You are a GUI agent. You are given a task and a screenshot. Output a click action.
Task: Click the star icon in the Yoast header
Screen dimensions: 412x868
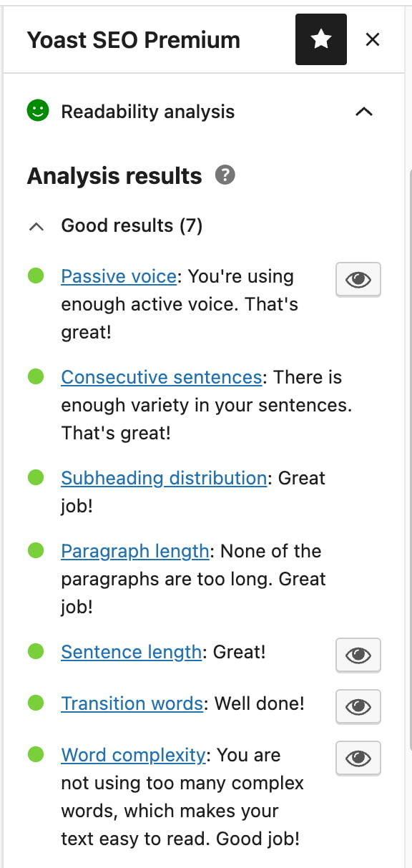point(320,39)
